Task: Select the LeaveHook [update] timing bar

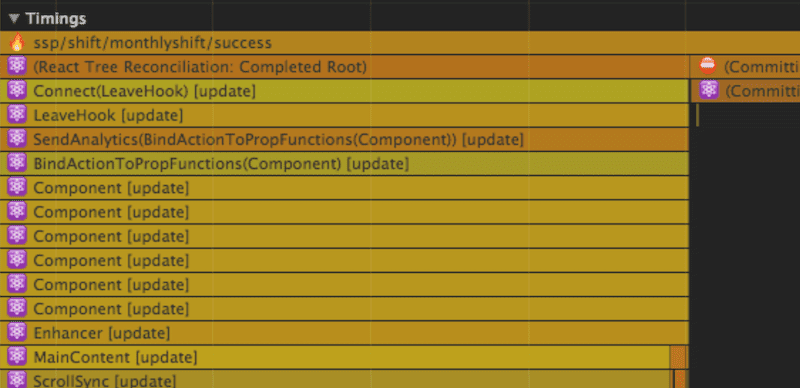Action: tap(344, 115)
